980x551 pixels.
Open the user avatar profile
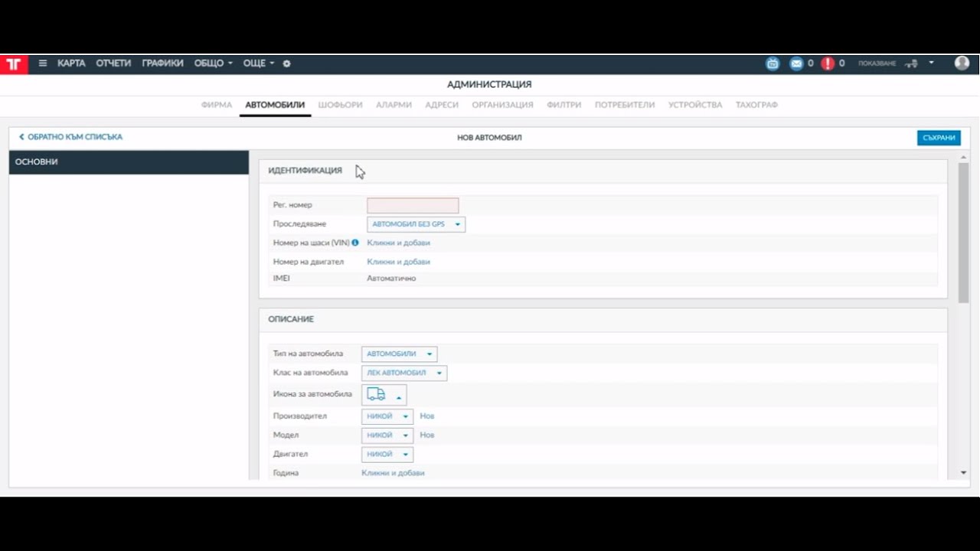(x=962, y=64)
